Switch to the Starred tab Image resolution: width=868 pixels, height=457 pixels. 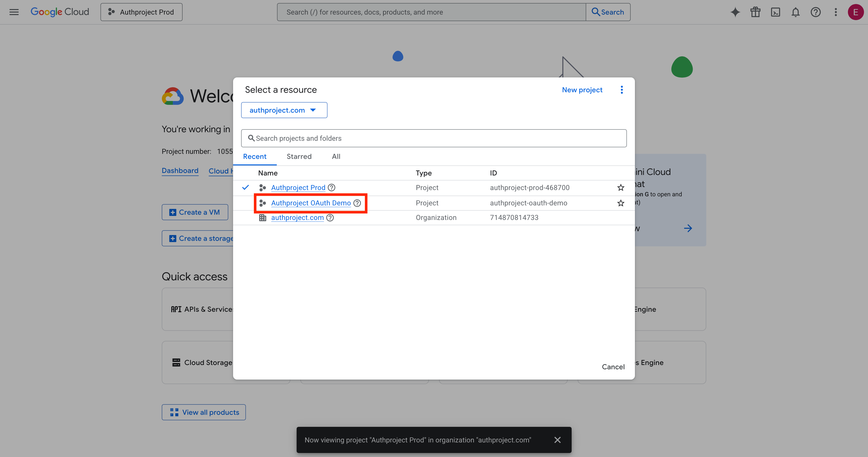[299, 157]
